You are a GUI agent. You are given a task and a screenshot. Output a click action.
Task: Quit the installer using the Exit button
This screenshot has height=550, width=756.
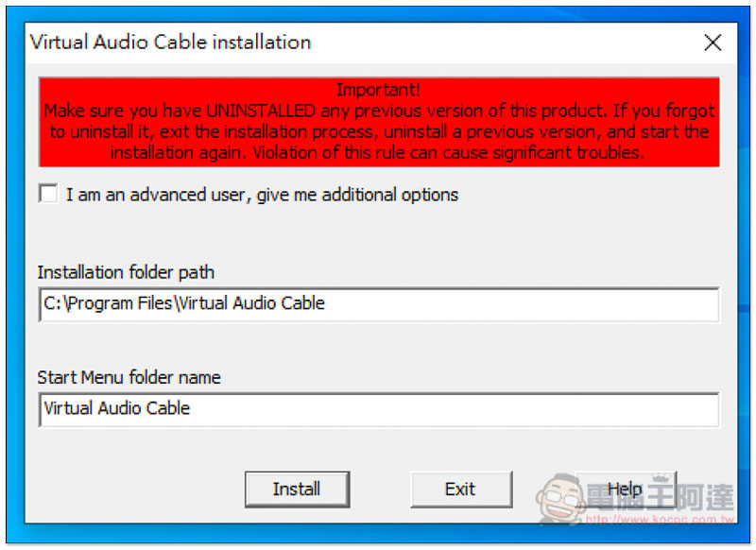point(461,489)
